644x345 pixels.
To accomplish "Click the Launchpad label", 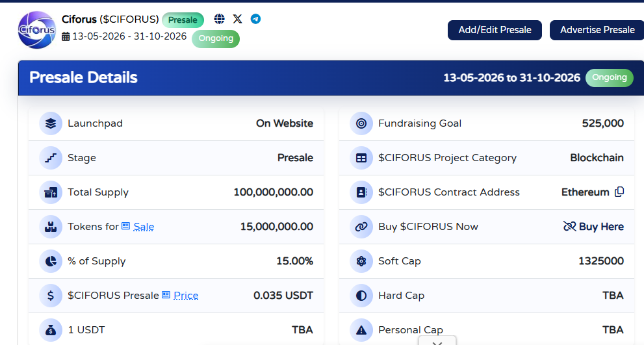I will pyautogui.click(x=96, y=123).
